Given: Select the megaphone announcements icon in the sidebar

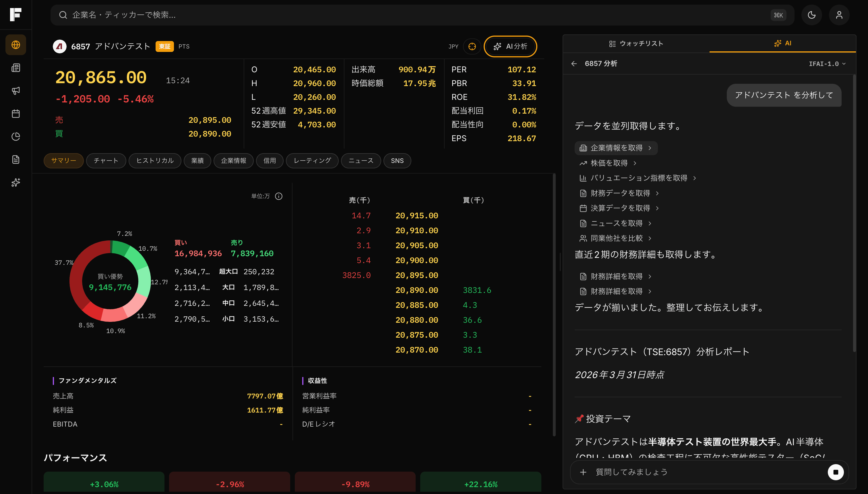Looking at the screenshot, I should 15,91.
